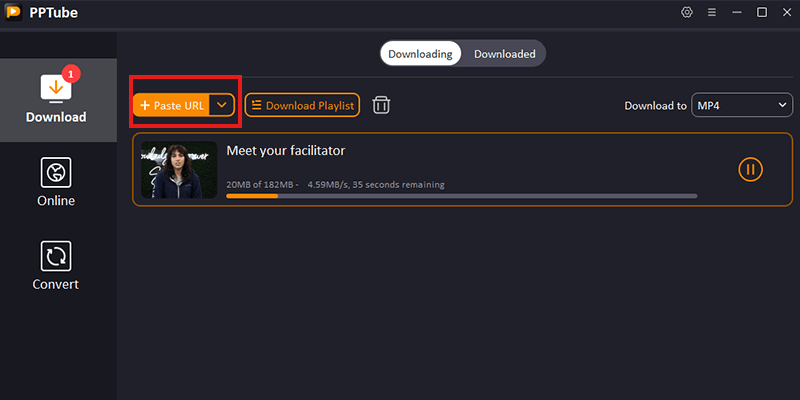The width and height of the screenshot is (800, 400).
Task: Open the MP4 format dropdown
Action: [741, 105]
